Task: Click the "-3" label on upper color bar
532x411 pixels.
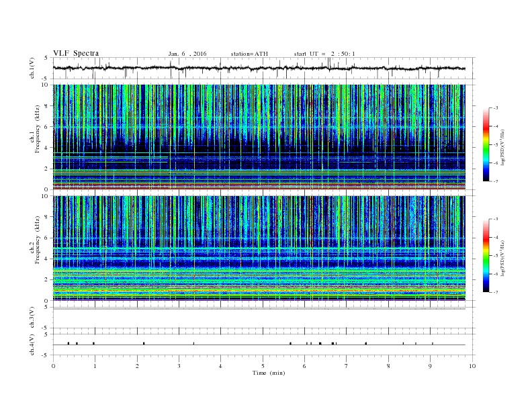Action: [496, 108]
